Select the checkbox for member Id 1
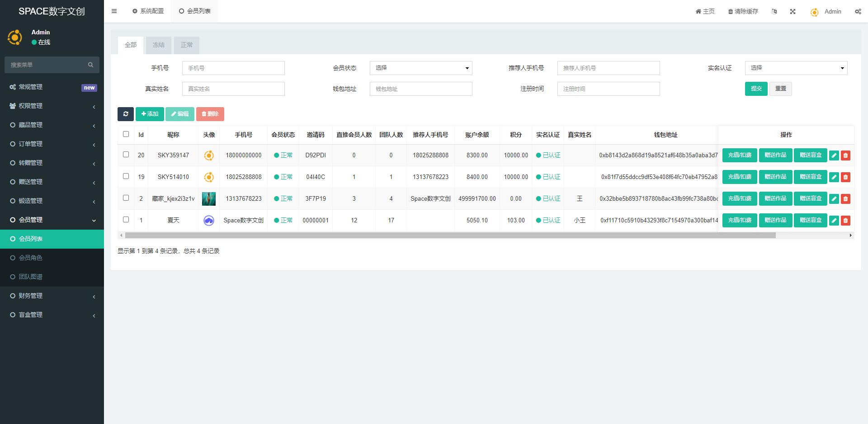 coord(126,220)
